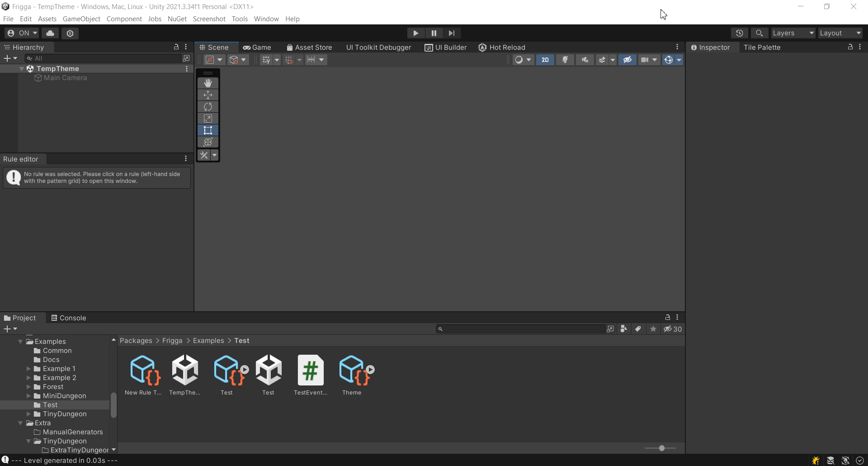Toggle grid visibility in Scene toolbar

pos(266,60)
